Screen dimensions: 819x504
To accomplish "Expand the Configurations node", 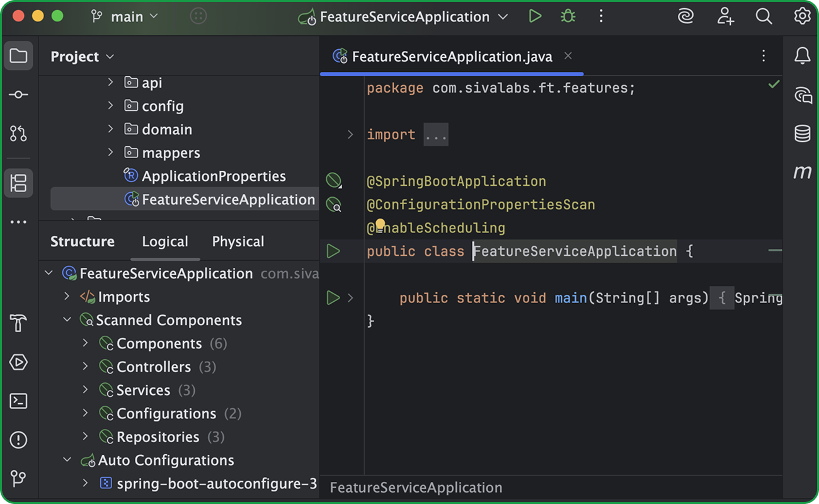I will click(86, 413).
